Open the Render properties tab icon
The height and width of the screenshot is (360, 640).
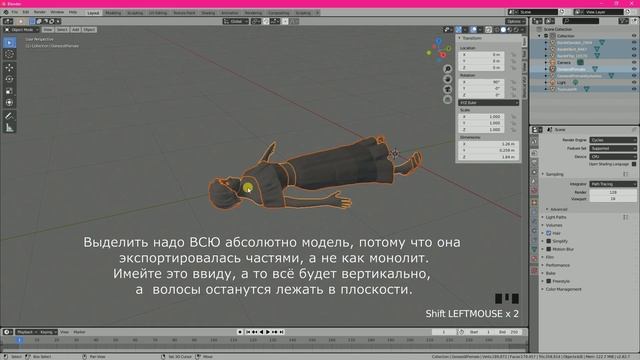(534, 153)
